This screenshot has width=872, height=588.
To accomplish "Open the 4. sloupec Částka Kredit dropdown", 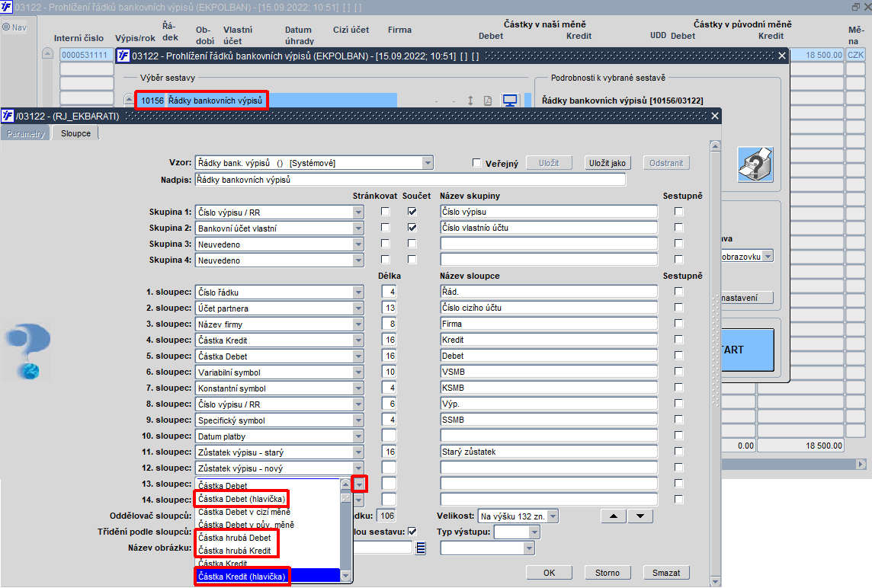I will tap(358, 340).
